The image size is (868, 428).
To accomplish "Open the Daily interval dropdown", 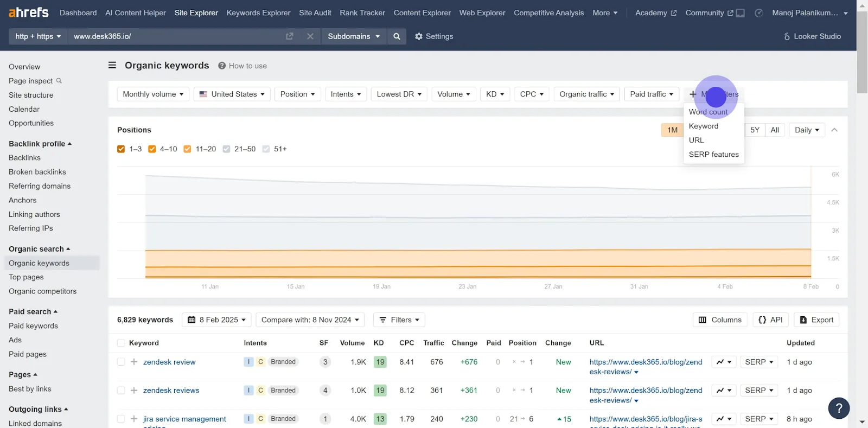I will pos(807,130).
